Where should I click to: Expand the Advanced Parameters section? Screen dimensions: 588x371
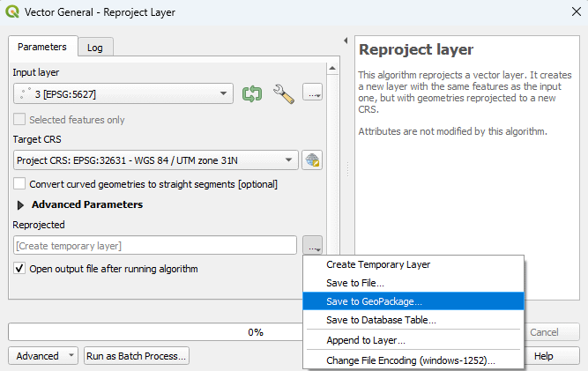point(21,204)
